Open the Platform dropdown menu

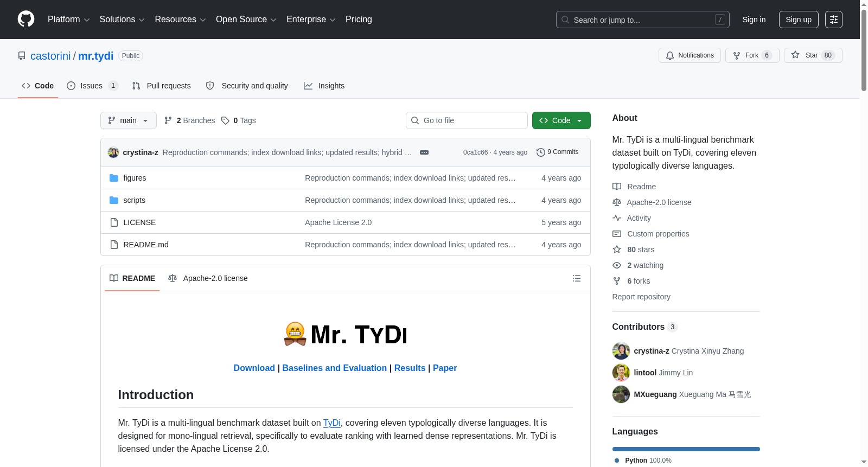[68, 20]
